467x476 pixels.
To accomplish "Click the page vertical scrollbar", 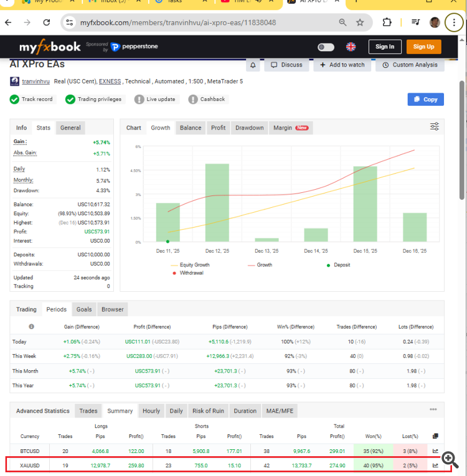I will click(462, 139).
